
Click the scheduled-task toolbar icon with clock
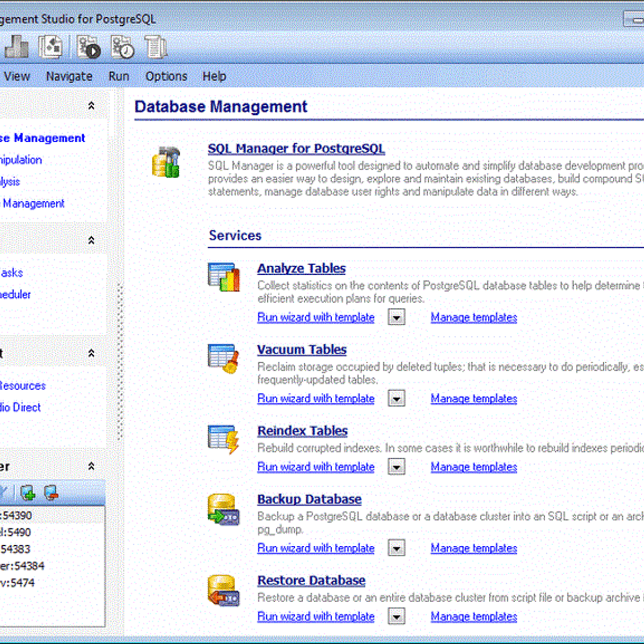click(x=122, y=47)
